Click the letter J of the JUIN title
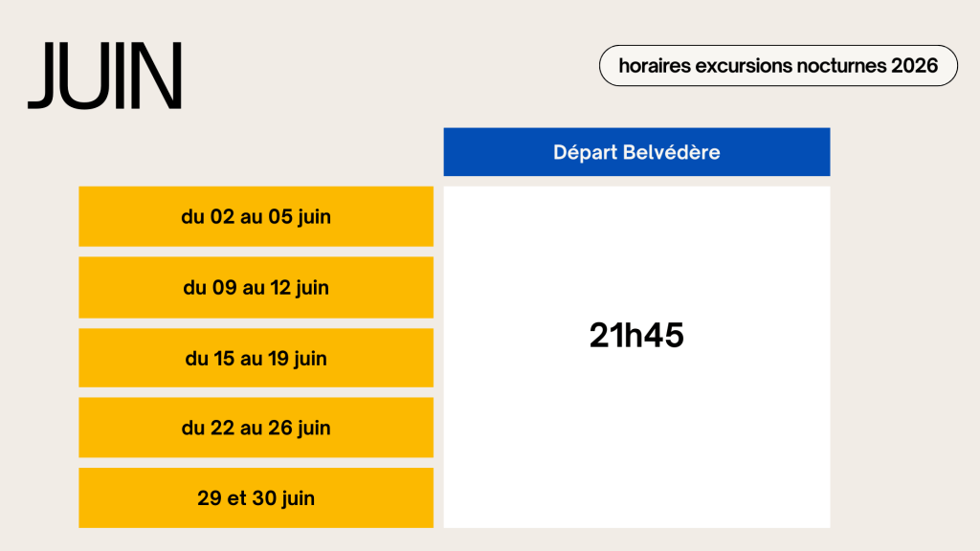The height and width of the screenshot is (551, 980). point(43,77)
